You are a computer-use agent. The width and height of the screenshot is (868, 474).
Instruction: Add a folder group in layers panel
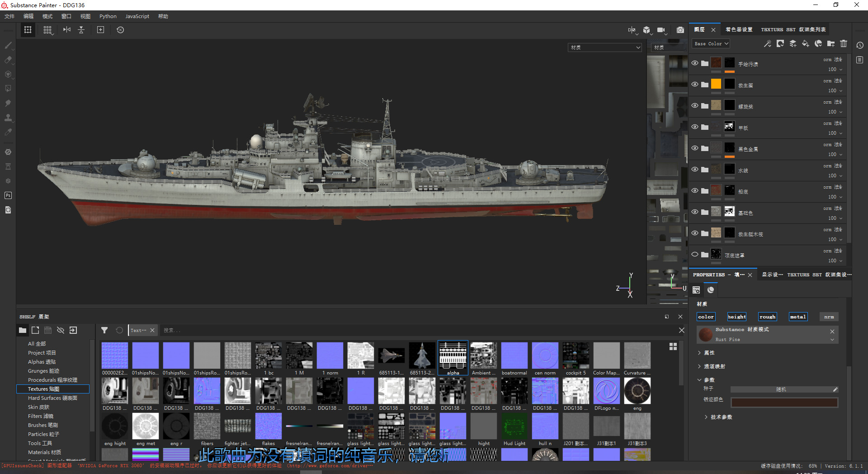pyautogui.click(x=831, y=44)
